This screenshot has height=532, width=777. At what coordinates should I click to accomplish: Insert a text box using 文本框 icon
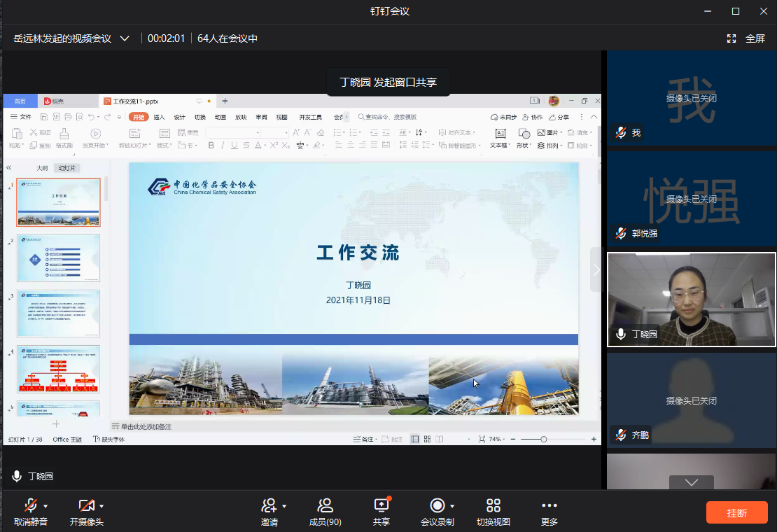[x=501, y=133]
